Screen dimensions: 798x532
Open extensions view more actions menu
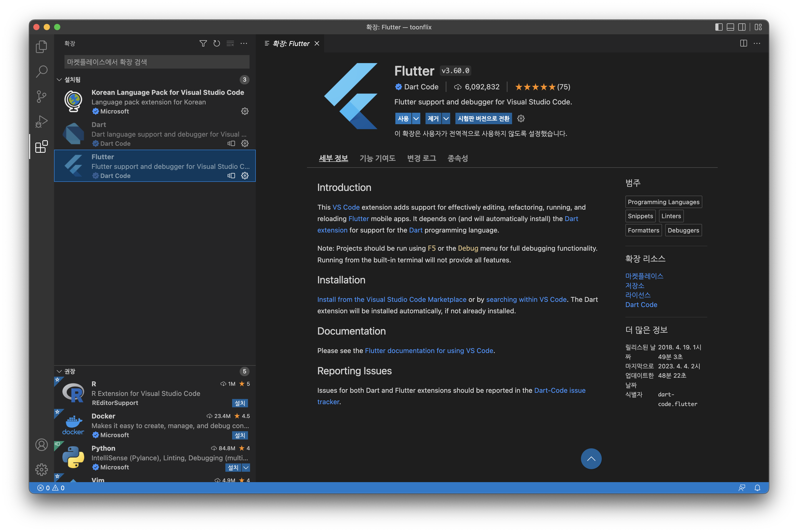(244, 43)
